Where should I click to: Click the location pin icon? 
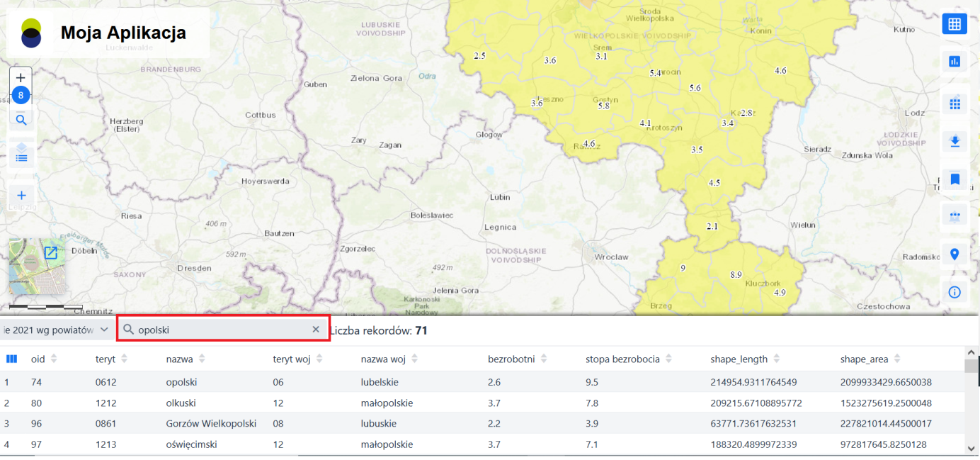954,254
